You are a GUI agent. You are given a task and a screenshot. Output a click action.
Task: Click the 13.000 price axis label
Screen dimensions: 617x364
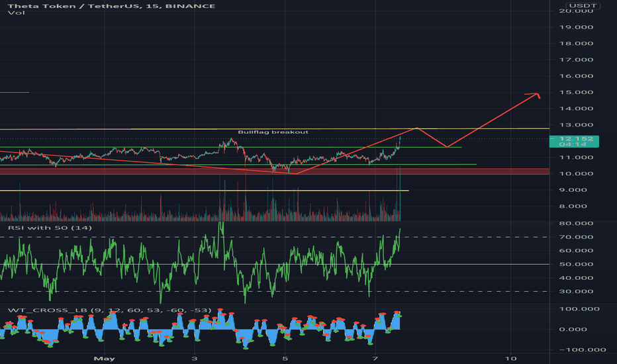coord(576,125)
